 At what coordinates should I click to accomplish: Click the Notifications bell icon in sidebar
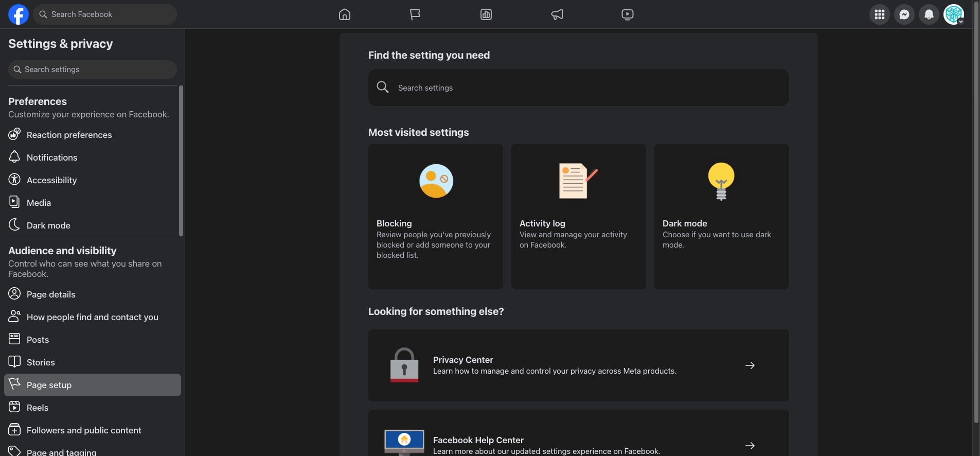[x=14, y=157]
